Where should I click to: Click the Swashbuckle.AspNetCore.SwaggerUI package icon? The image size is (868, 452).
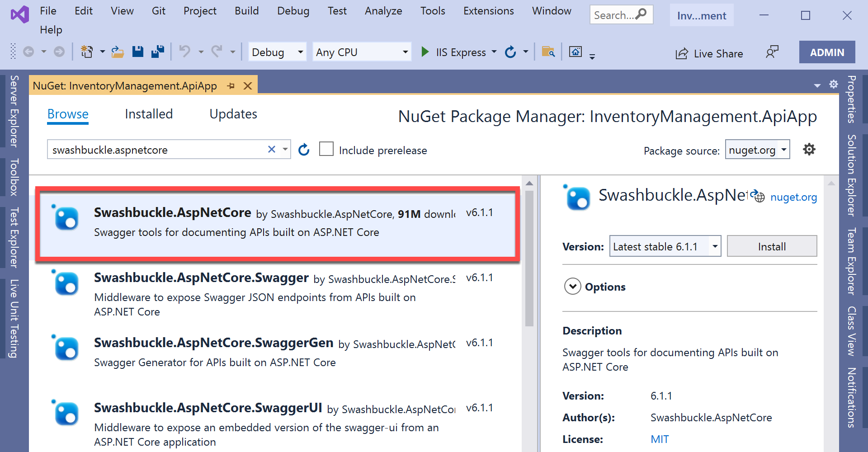(66, 413)
